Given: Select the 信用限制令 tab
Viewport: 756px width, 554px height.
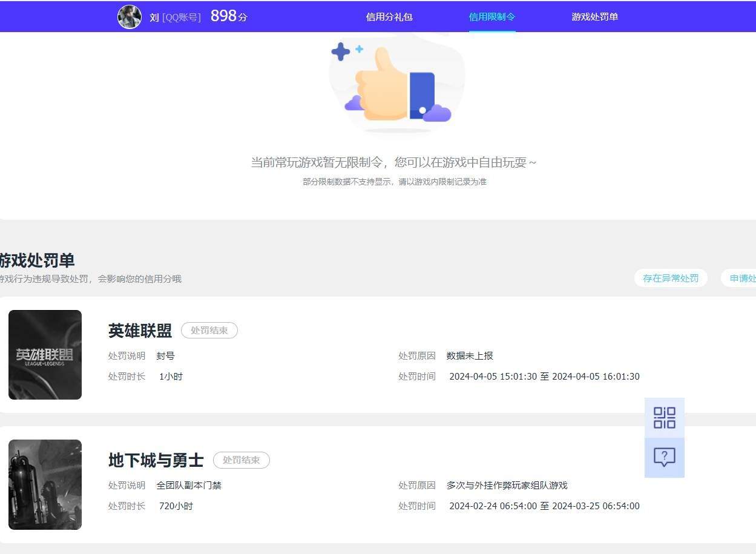Looking at the screenshot, I should 492,17.
